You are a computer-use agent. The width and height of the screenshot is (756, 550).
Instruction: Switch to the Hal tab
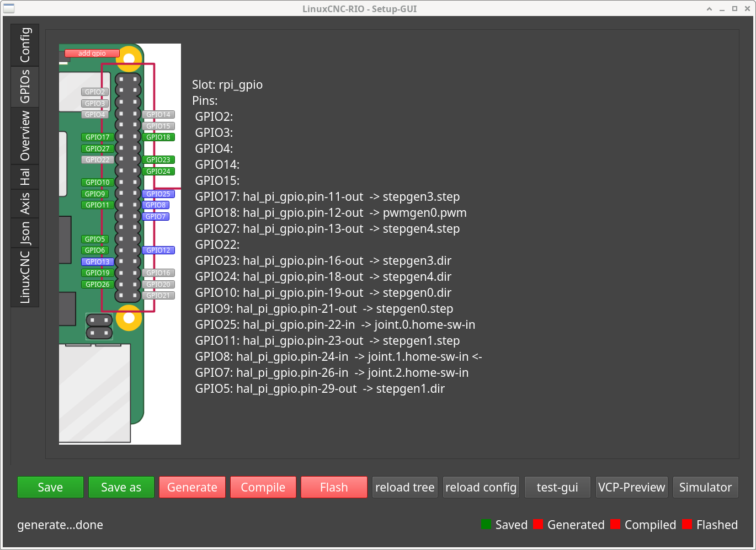click(25, 177)
